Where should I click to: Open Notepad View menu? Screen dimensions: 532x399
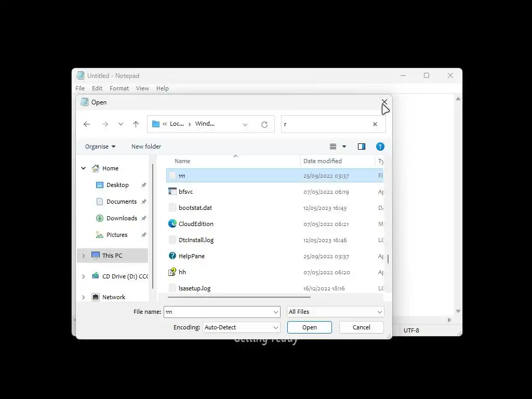click(142, 88)
